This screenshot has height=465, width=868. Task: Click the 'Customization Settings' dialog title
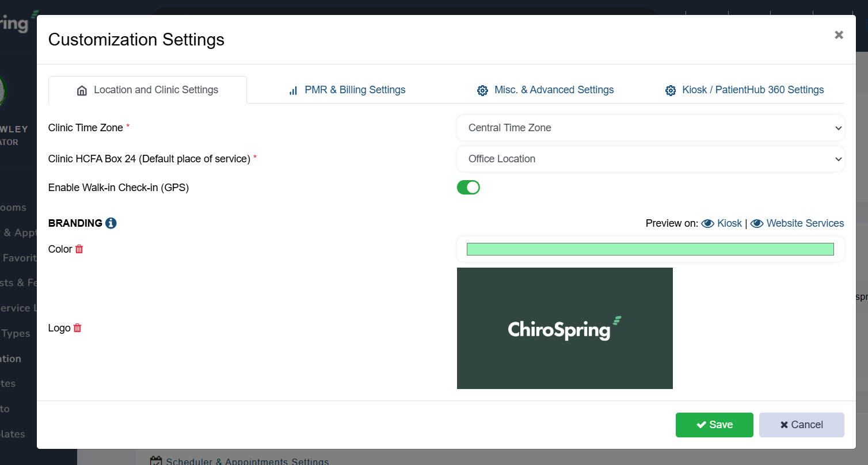(136, 40)
